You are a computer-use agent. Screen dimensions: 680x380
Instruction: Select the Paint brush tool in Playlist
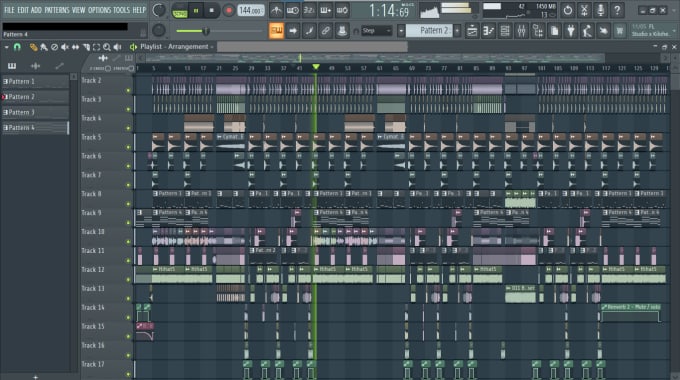[x=44, y=47]
